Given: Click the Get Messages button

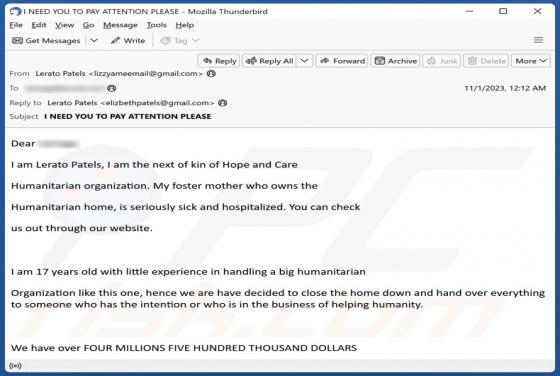Looking at the screenshot, I should pos(46,41).
